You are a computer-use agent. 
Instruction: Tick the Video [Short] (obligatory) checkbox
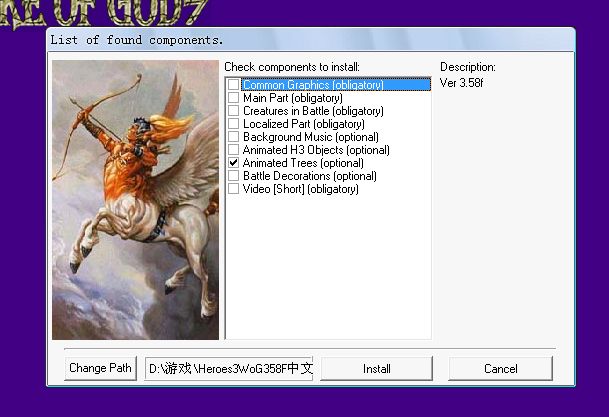(233, 189)
